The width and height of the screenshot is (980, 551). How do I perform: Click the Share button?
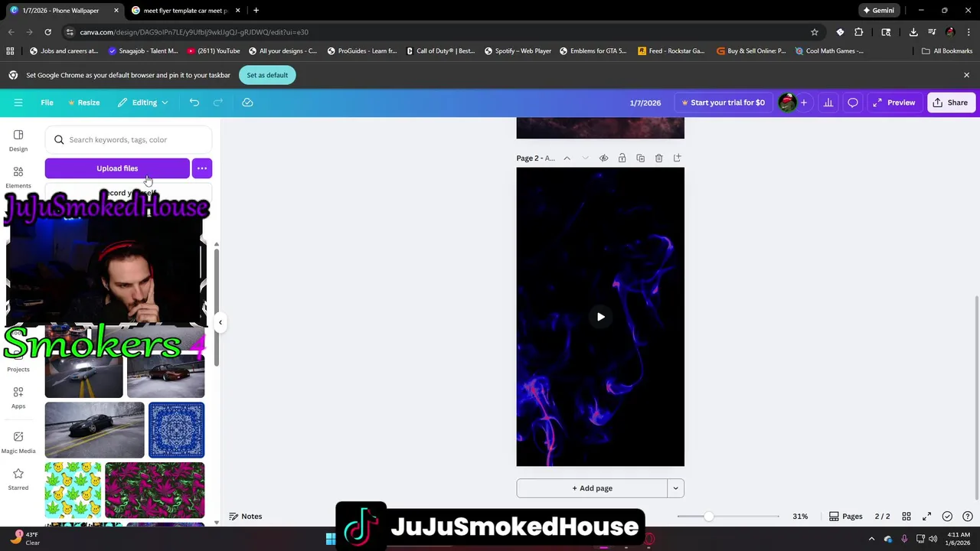pyautogui.click(x=950, y=103)
